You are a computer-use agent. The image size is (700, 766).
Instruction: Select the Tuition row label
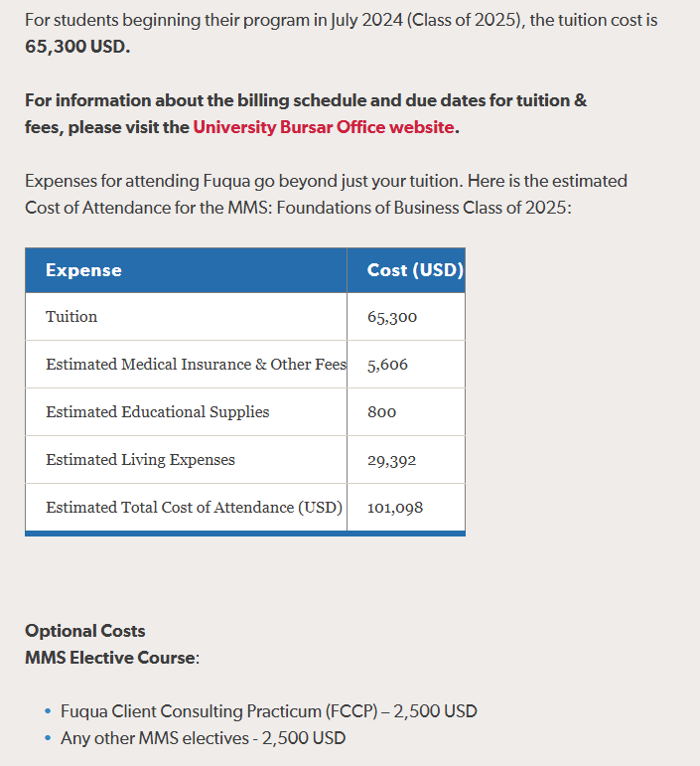tap(71, 316)
